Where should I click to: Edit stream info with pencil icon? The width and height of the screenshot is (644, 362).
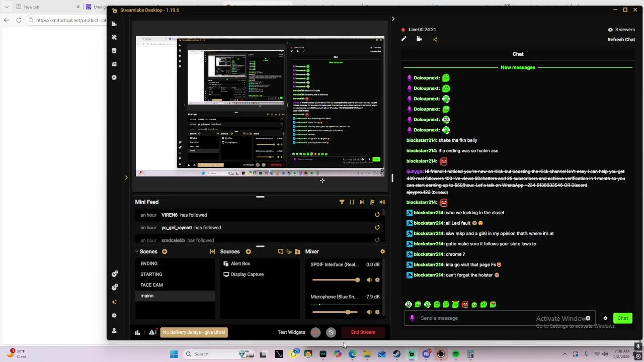[x=404, y=39]
